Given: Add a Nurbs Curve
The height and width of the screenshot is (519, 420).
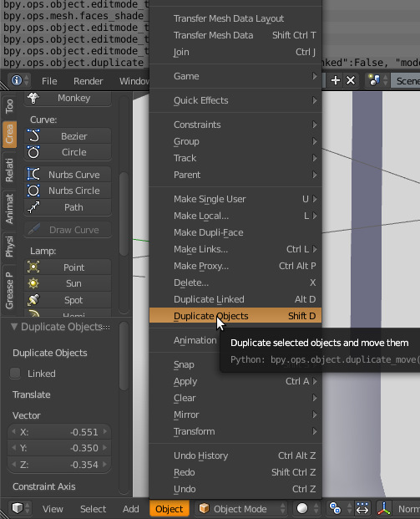Looking at the screenshot, I should pyautogui.click(x=68, y=175).
